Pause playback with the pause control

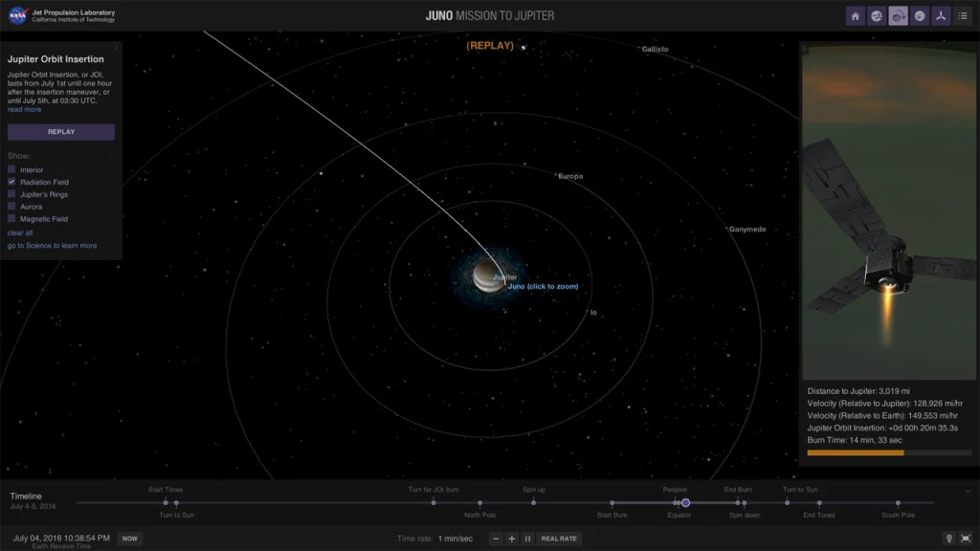click(528, 538)
